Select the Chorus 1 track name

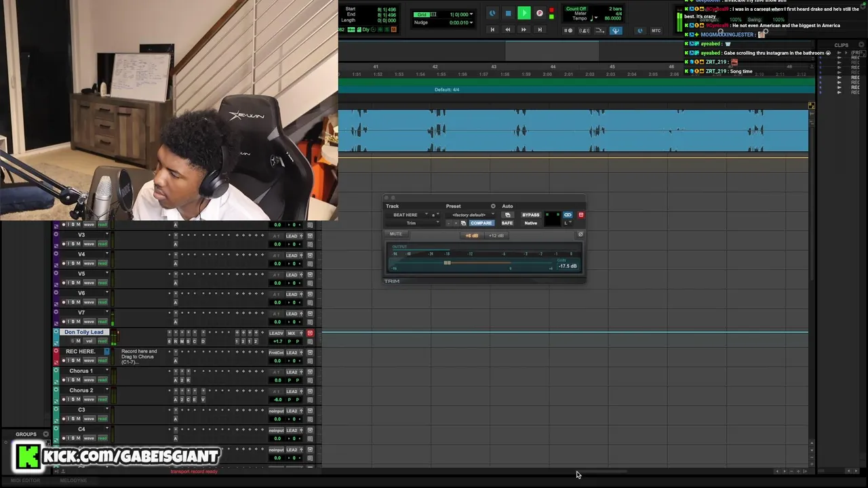coord(81,371)
